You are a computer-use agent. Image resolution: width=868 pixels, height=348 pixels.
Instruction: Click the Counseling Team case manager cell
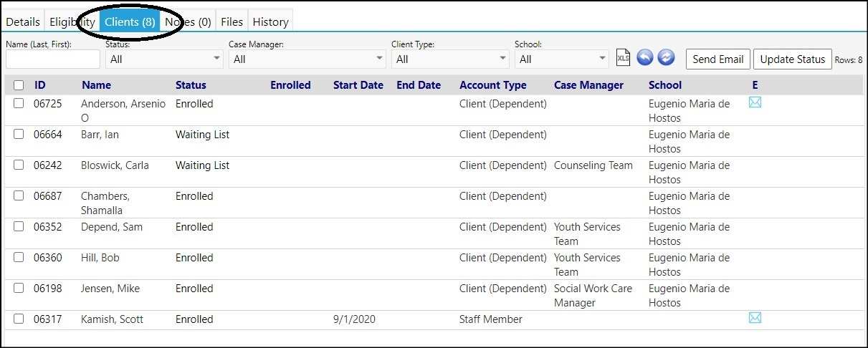(x=593, y=165)
